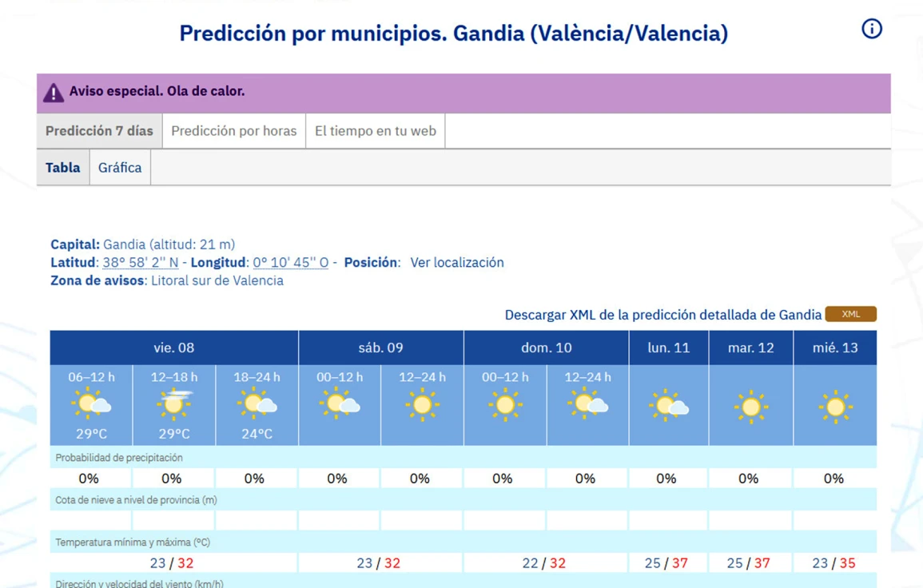This screenshot has height=588, width=923.
Task: Click the Litoral sur de Valencia zone text
Action: [x=217, y=280]
